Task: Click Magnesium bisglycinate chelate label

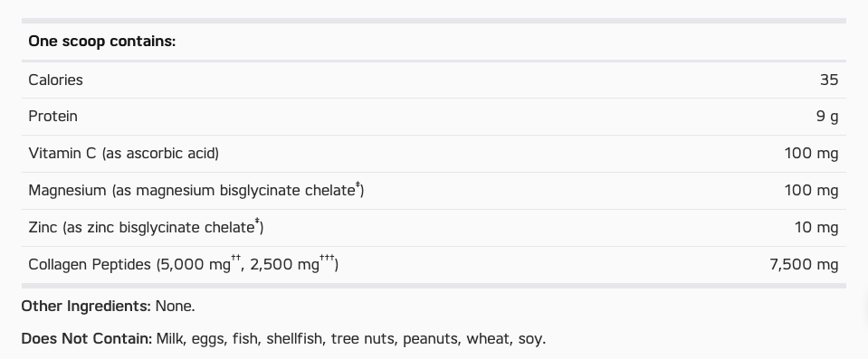Action: tap(196, 190)
